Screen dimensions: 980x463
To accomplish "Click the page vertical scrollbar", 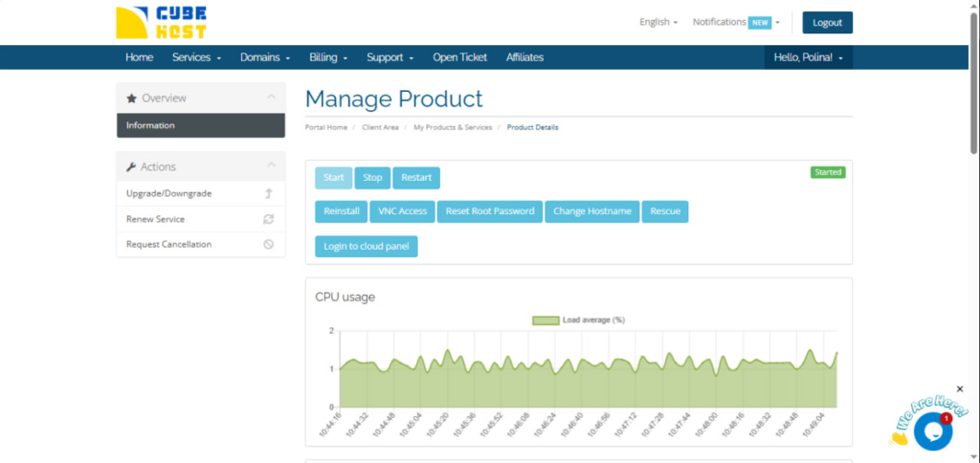I will (973, 86).
